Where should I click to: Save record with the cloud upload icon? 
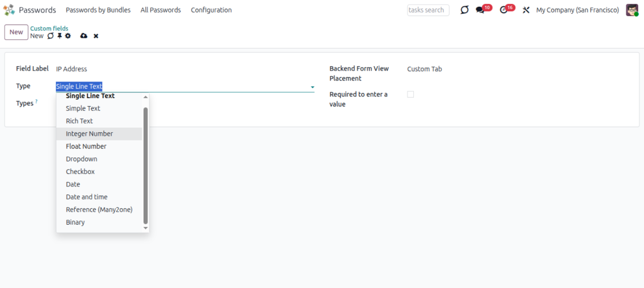click(84, 36)
